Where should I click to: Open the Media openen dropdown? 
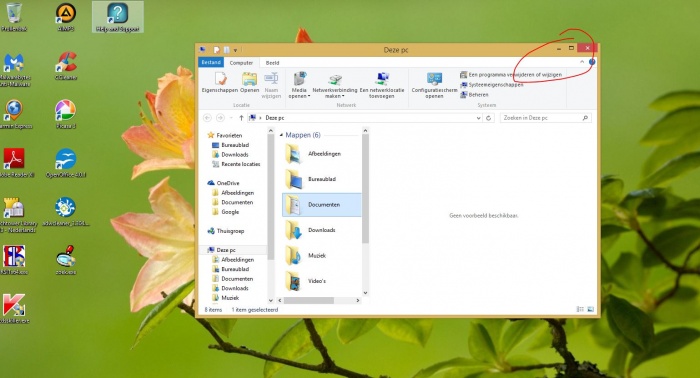click(x=299, y=86)
